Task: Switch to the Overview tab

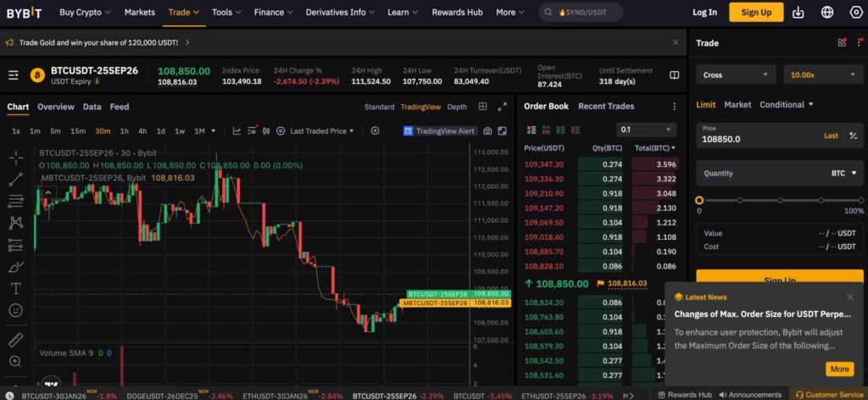Action: 56,107
